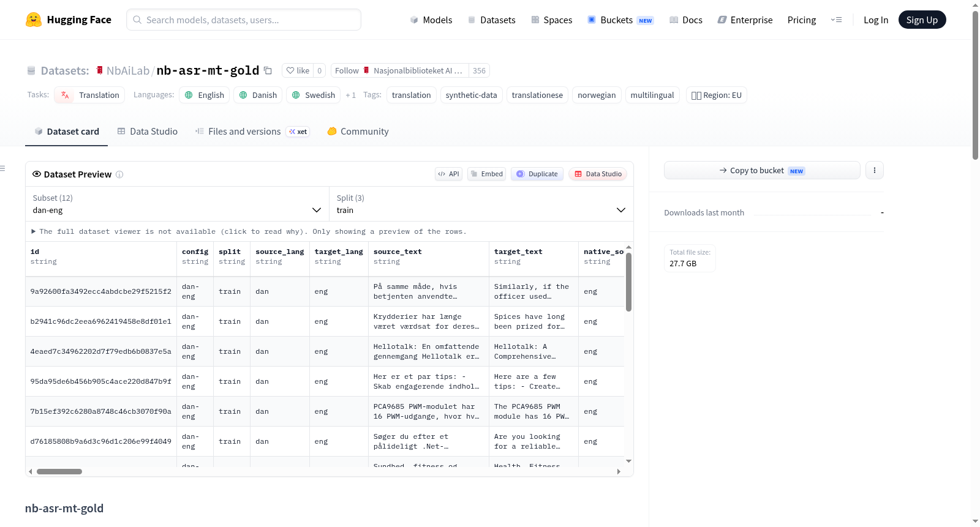The image size is (980, 527).
Task: Click the left sidebar hamburger icon
Action: pyautogui.click(x=2, y=168)
